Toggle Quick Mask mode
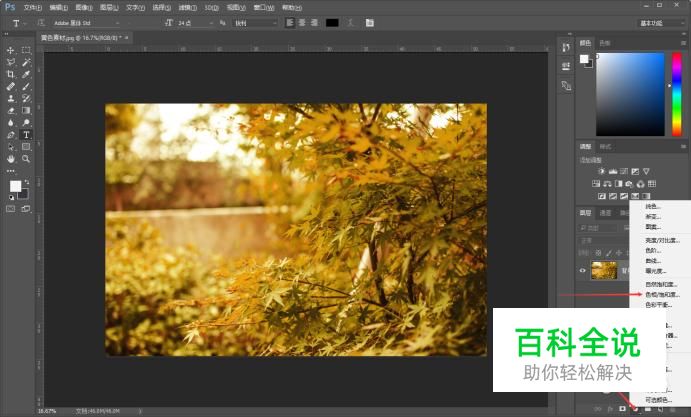 [x=11, y=209]
